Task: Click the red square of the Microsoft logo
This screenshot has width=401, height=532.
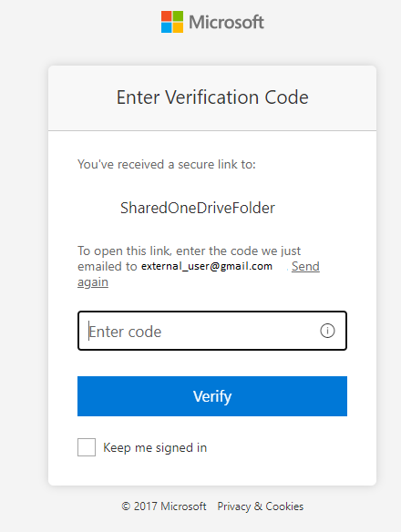Action: [167, 16]
